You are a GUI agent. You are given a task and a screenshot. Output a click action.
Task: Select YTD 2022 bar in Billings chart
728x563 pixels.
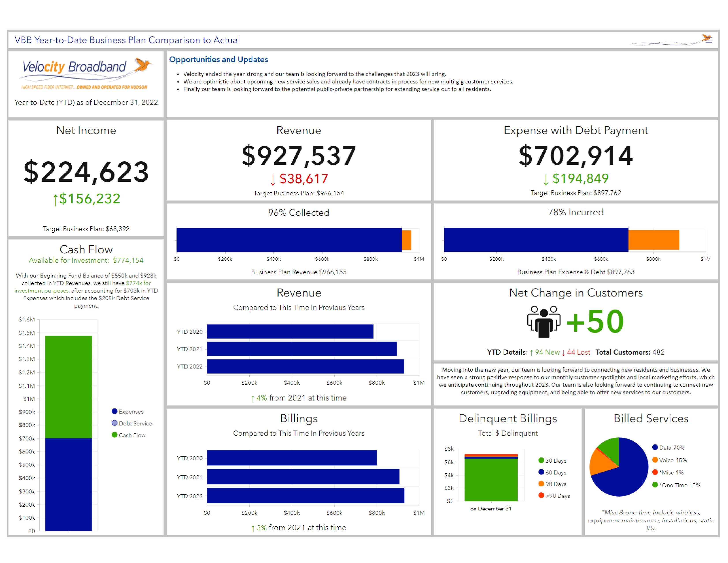pyautogui.click(x=306, y=496)
